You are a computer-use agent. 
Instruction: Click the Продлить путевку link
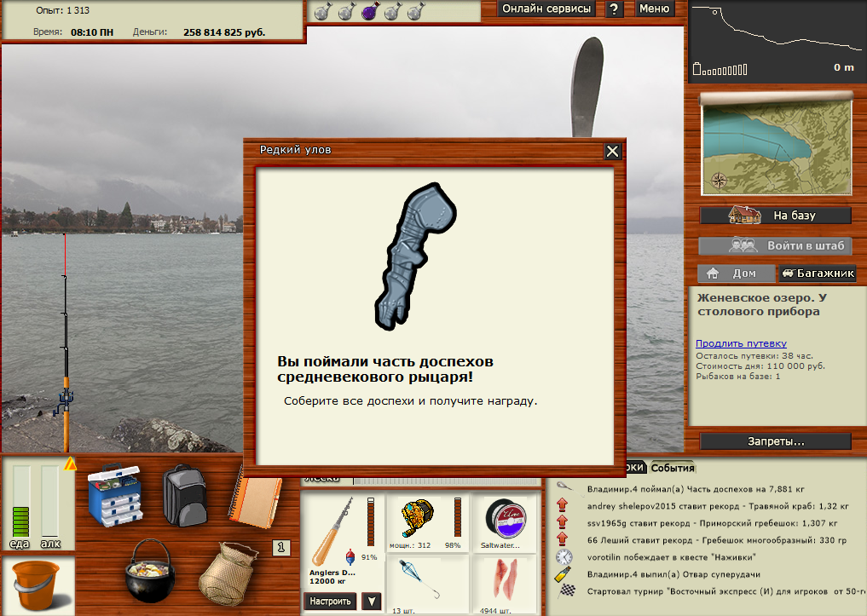[x=741, y=343]
